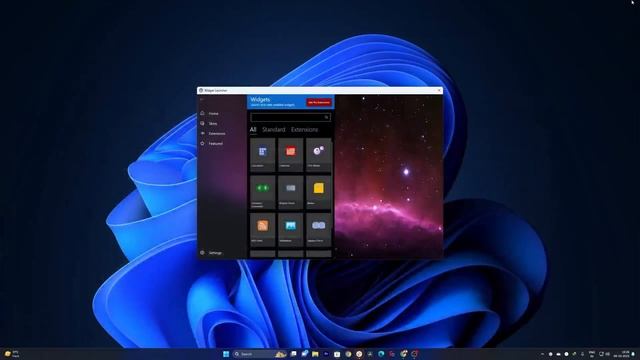The image size is (640, 360).
Task: Close the Widget Launcher window
Action: pos(439,90)
